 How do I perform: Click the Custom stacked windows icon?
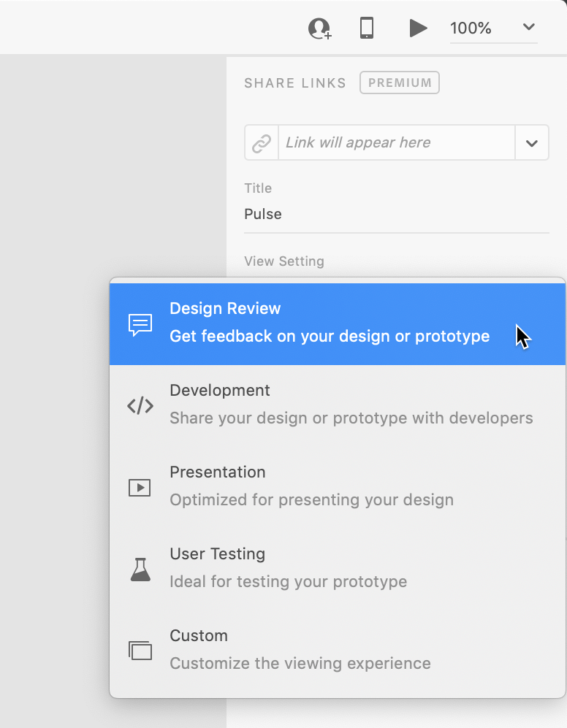140,651
